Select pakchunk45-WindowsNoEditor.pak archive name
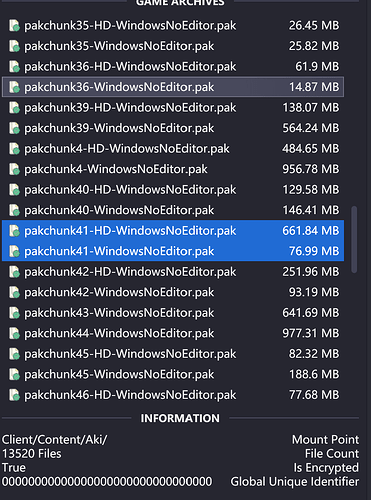This screenshot has height=500, width=371. [119, 375]
